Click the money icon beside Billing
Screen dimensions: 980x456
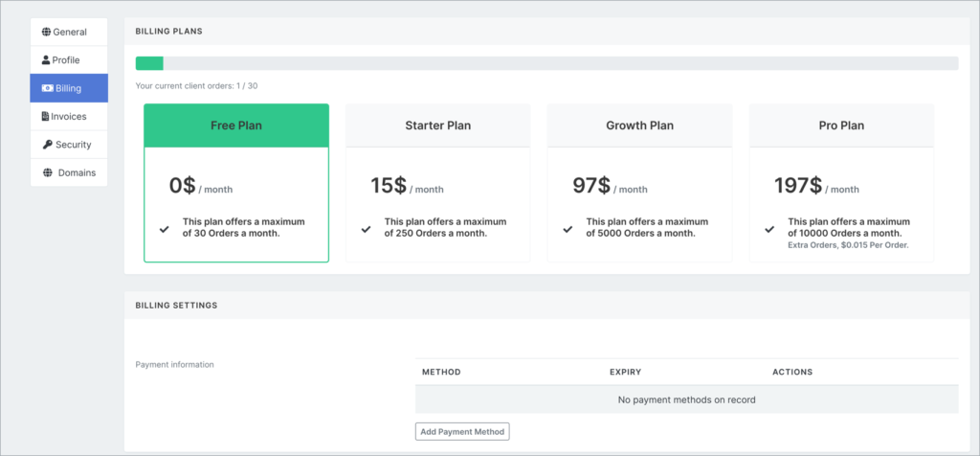pos(47,89)
